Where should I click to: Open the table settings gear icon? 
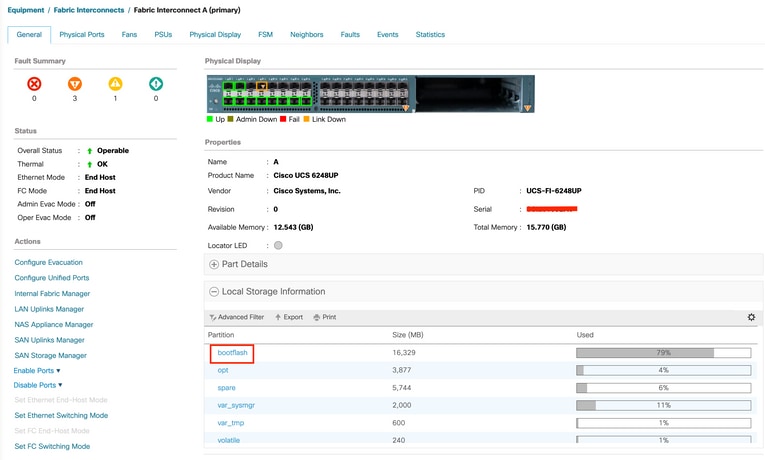(x=751, y=317)
